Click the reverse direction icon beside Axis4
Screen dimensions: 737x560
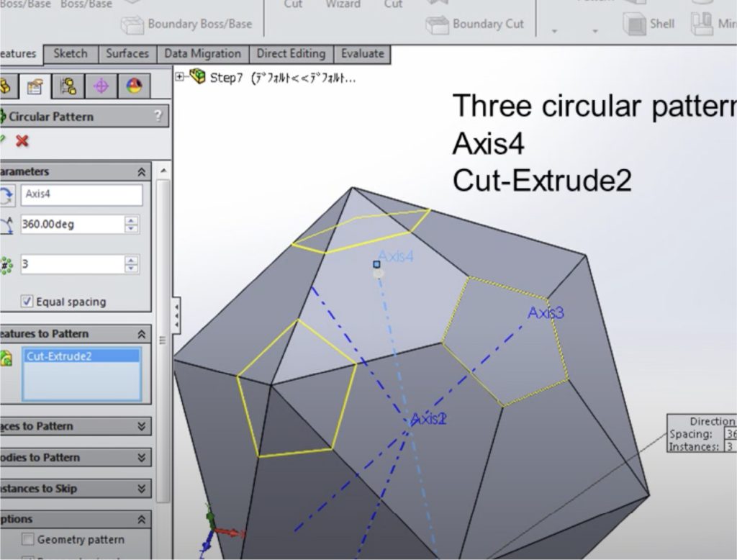[6, 194]
